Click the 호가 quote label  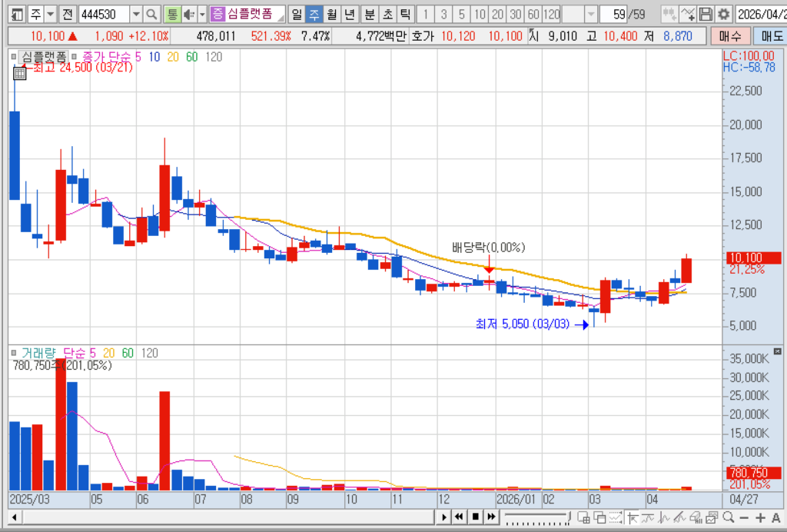click(423, 36)
